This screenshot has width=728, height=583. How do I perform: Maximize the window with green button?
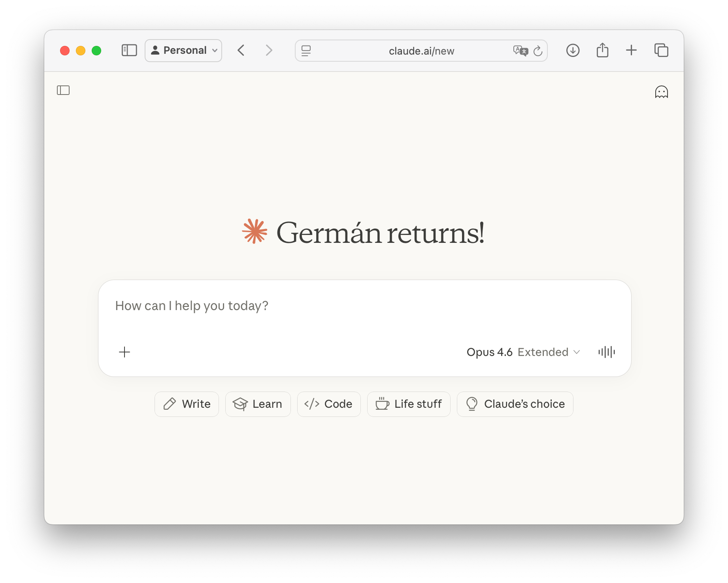pos(96,51)
